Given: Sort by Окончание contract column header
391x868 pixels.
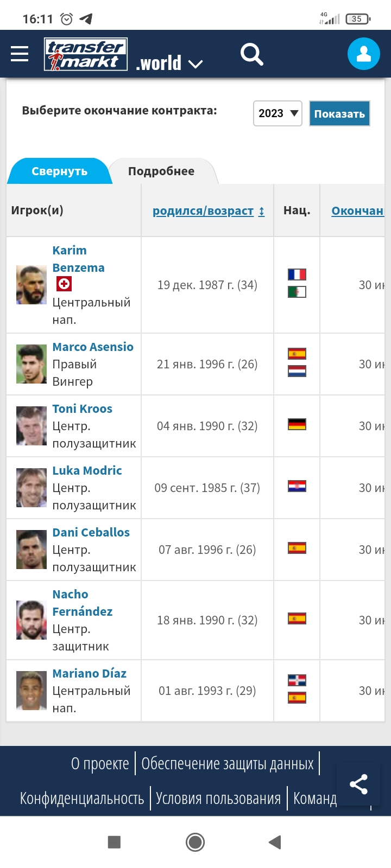Looking at the screenshot, I should coord(358,211).
